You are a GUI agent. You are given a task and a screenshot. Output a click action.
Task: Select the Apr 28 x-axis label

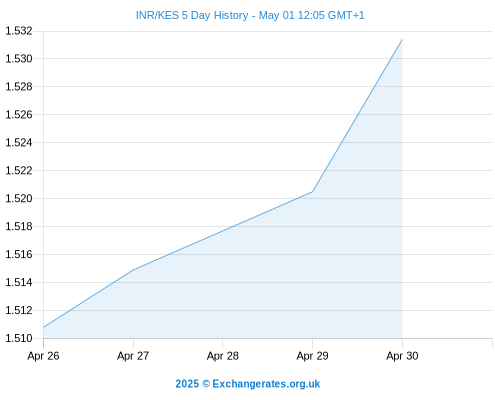pos(223,356)
